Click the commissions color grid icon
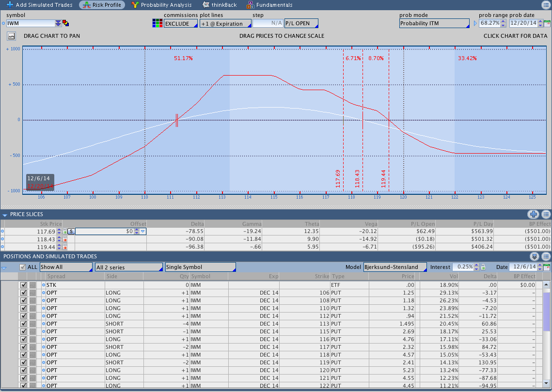This screenshot has width=552, height=392. pyautogui.click(x=158, y=23)
